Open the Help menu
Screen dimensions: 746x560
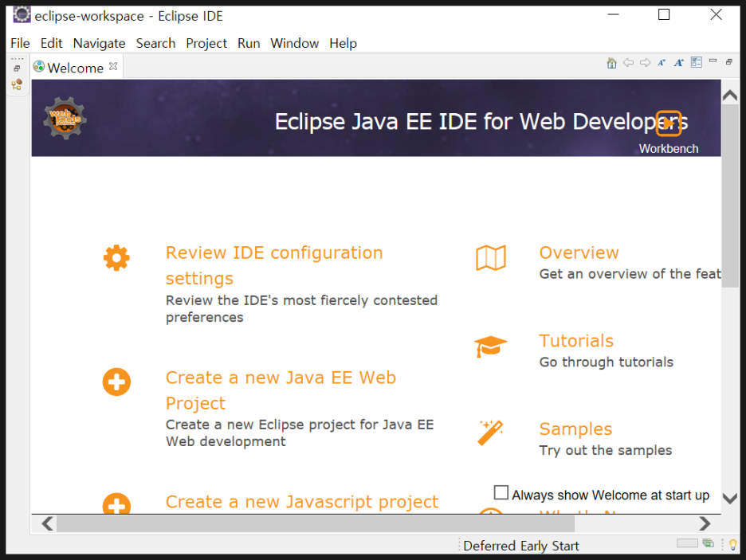point(343,43)
